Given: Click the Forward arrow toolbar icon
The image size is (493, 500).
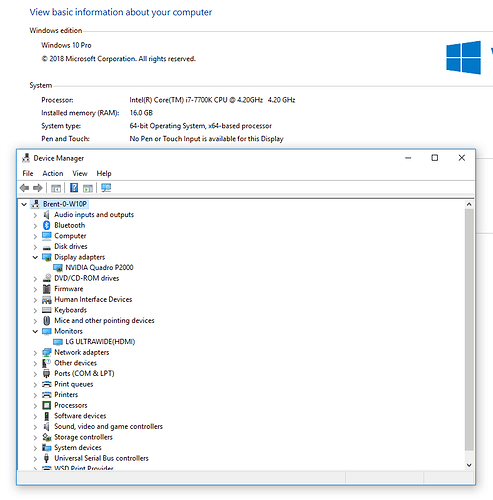Looking at the screenshot, I should point(38,188).
